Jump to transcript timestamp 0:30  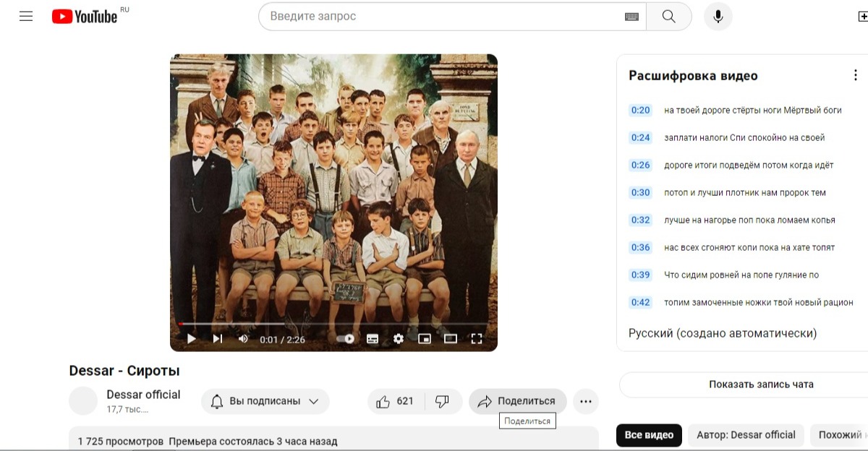641,192
